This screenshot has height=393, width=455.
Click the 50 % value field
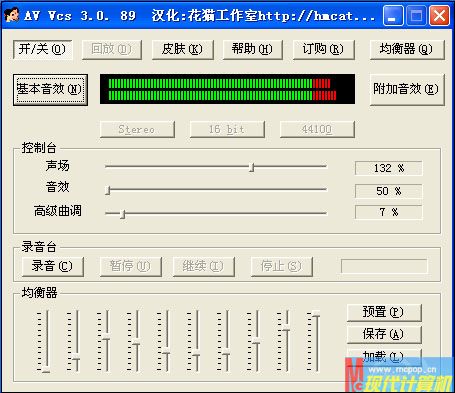tap(389, 191)
